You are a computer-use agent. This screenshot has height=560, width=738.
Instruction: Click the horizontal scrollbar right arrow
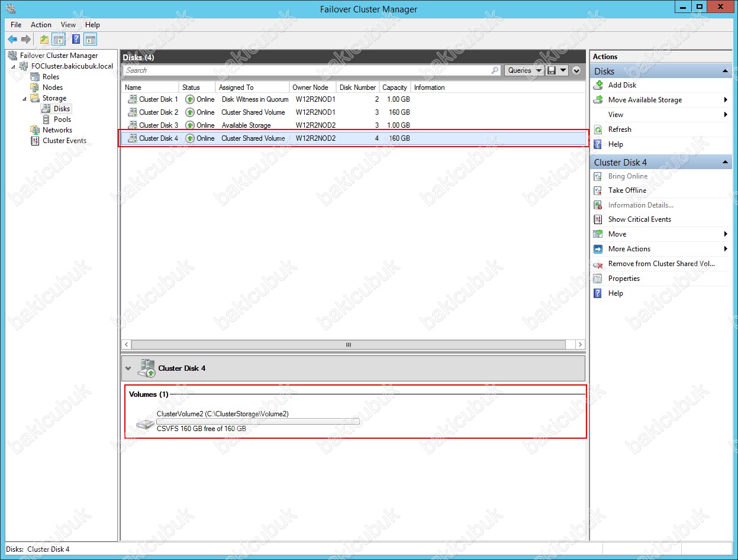(580, 344)
